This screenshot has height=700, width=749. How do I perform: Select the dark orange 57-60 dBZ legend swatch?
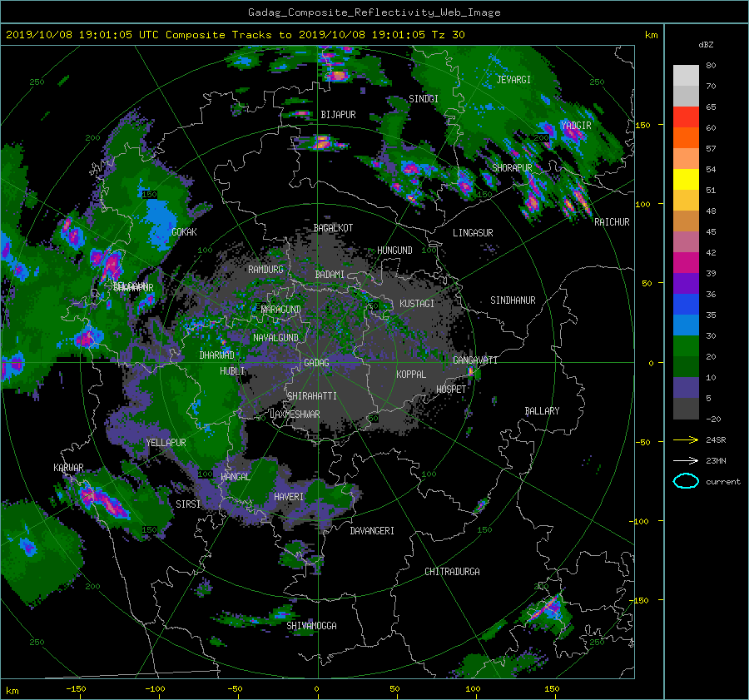pos(686,138)
